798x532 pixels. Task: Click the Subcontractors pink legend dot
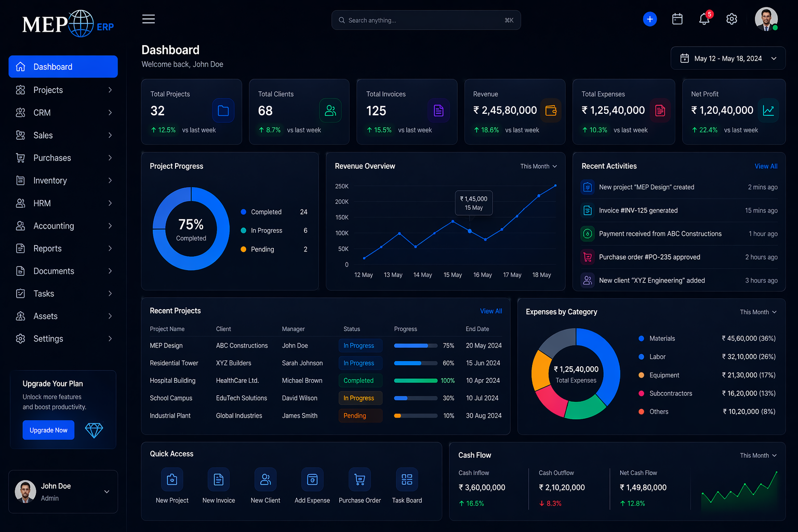[x=641, y=393]
